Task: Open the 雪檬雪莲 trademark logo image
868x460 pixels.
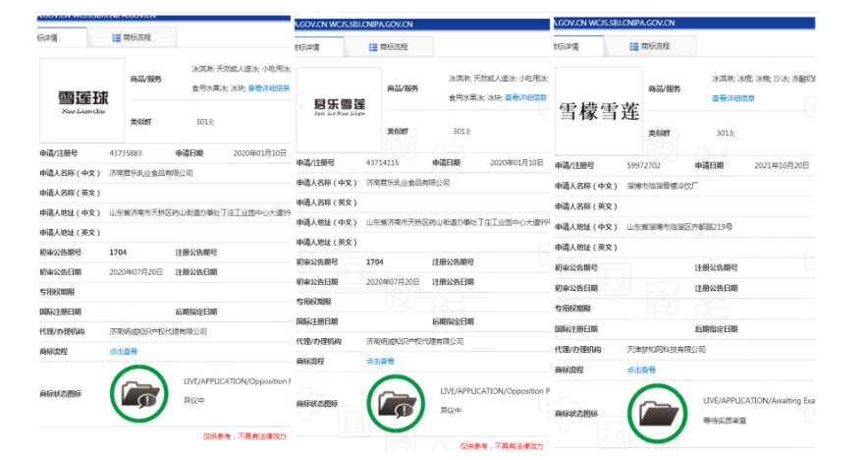Action: (x=598, y=110)
